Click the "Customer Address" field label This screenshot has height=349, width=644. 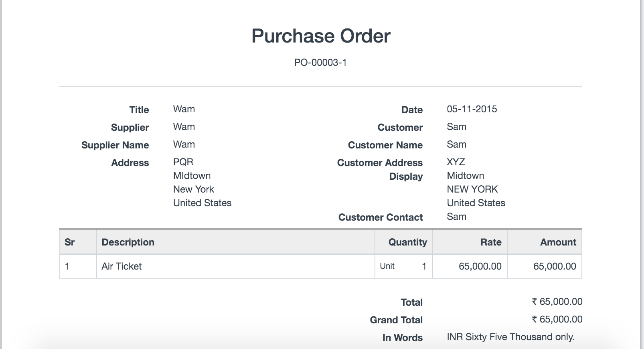tap(380, 163)
